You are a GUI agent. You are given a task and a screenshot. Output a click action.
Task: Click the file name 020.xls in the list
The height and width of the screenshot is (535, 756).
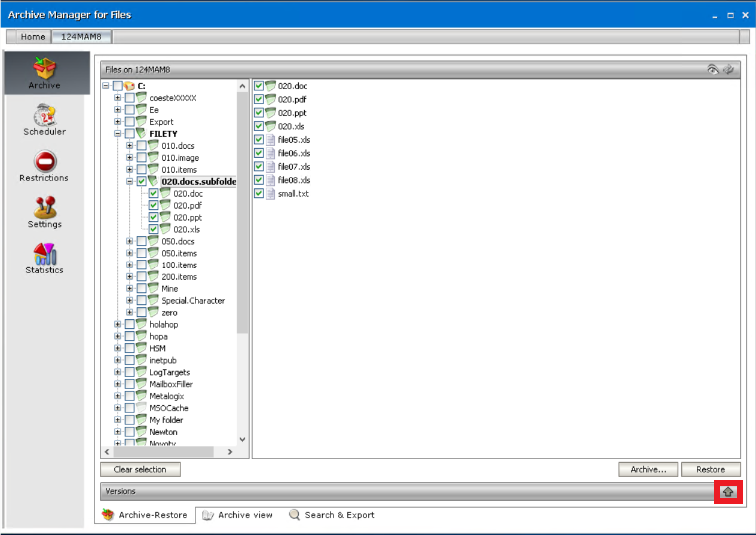(292, 126)
